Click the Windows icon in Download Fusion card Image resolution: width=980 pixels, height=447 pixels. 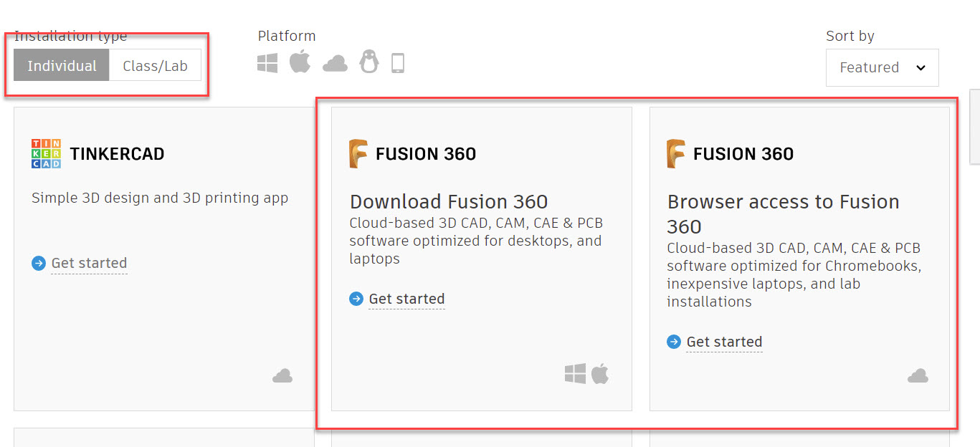click(x=575, y=373)
